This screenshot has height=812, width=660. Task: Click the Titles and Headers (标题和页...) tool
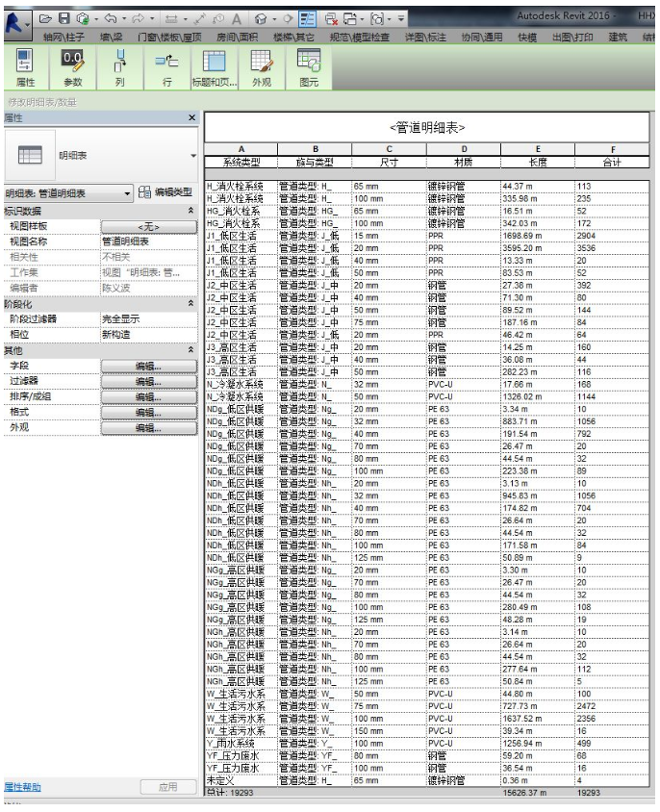tap(214, 68)
